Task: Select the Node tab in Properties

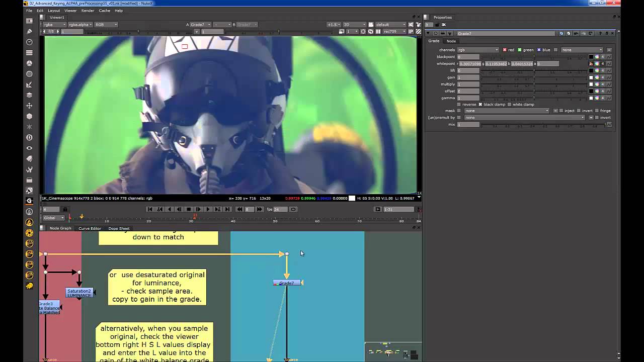Action: pyautogui.click(x=451, y=41)
